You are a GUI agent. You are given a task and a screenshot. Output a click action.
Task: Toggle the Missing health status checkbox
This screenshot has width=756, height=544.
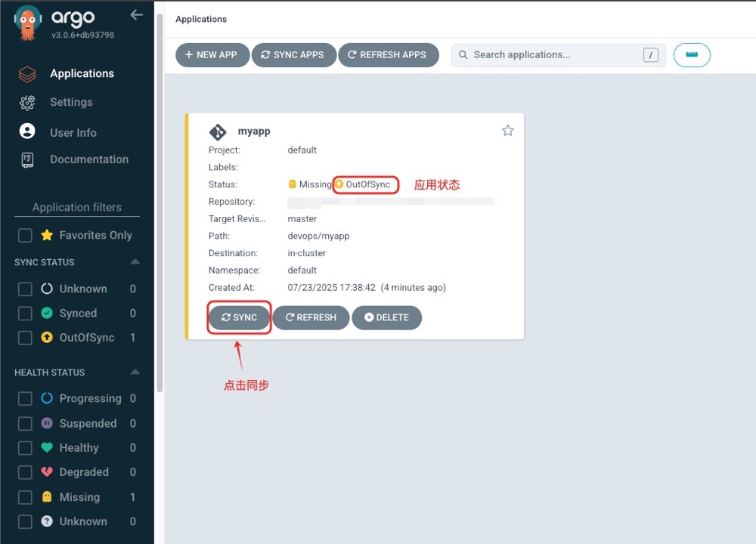point(25,497)
